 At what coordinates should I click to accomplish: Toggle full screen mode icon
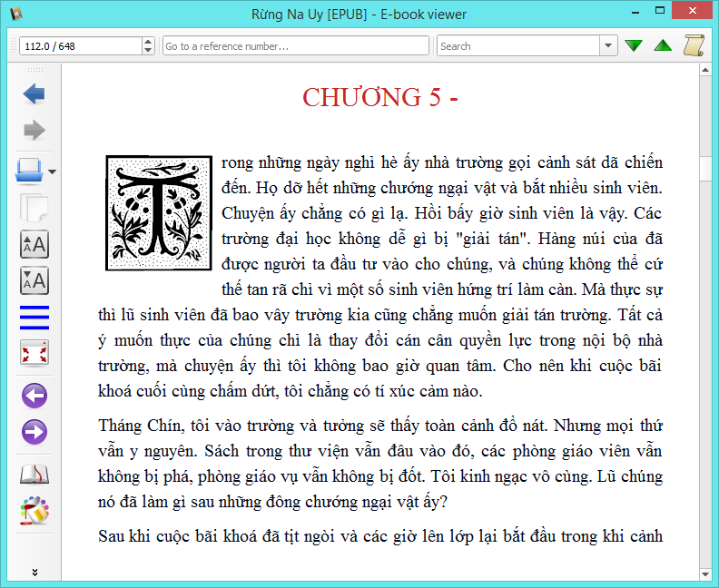[x=34, y=353]
